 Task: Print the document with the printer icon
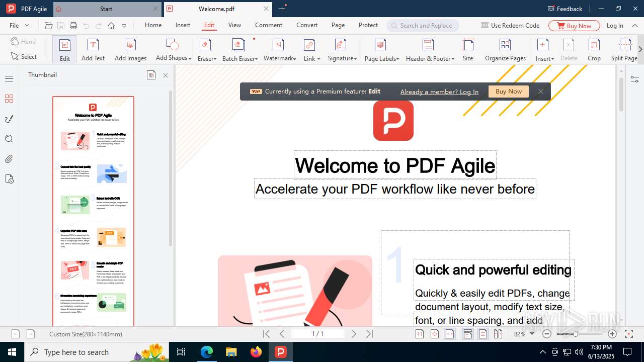[73, 26]
